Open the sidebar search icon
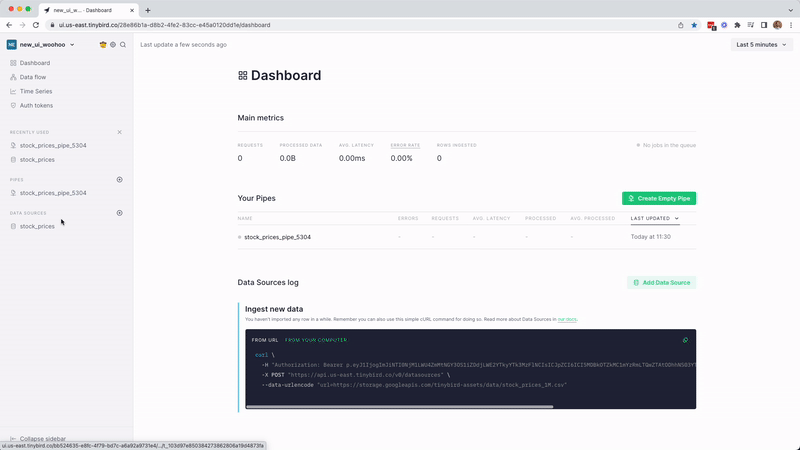Screen dimensions: 800x450 (123, 45)
